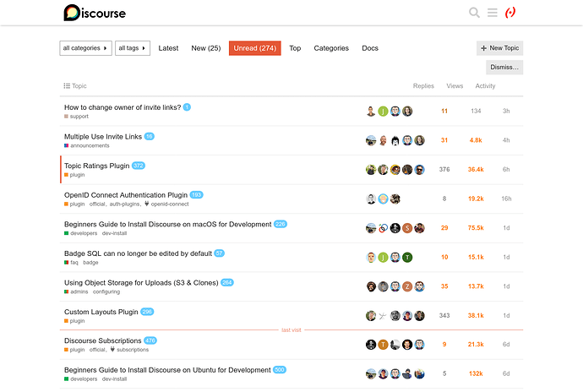Click replies count 376 for Topic Ratings Plugin

(444, 170)
